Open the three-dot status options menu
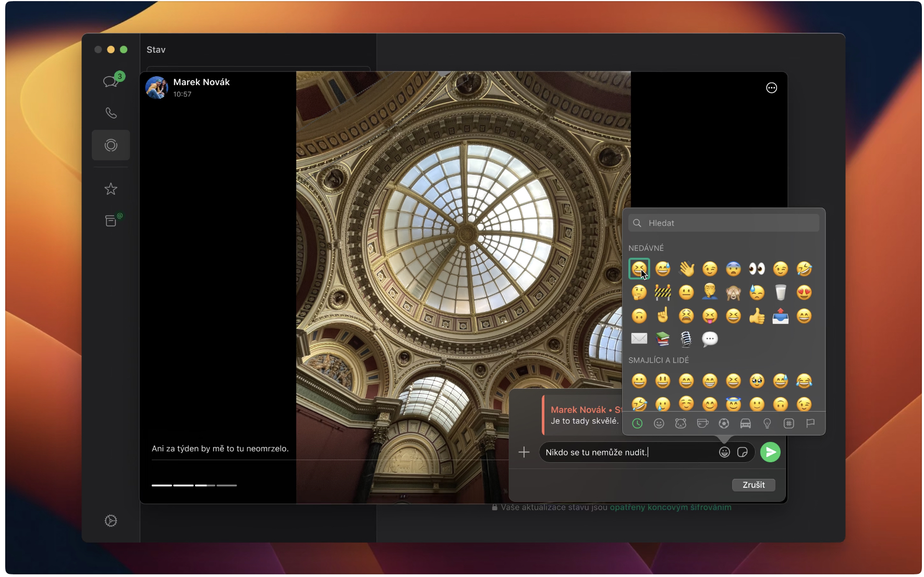The width and height of the screenshot is (924, 577). (772, 88)
